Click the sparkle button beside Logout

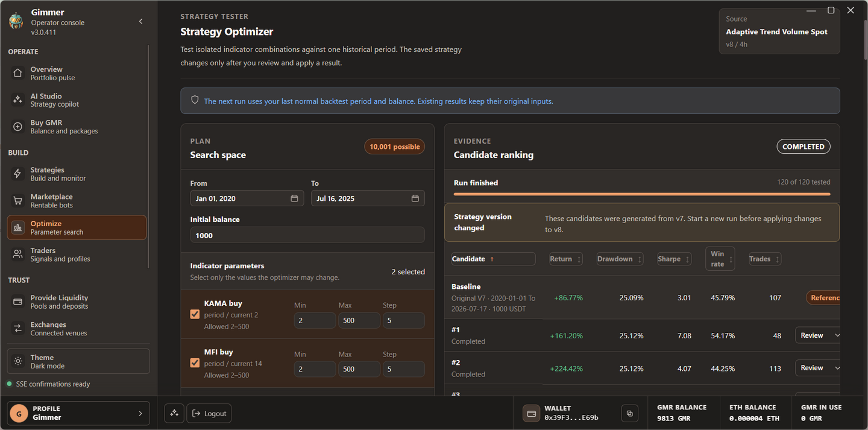(174, 413)
